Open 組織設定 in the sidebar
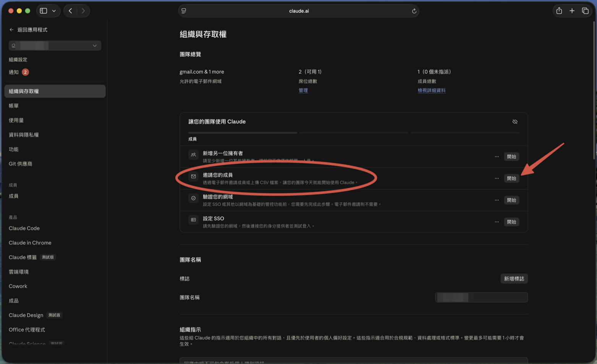This screenshot has height=364, width=597. click(18, 60)
